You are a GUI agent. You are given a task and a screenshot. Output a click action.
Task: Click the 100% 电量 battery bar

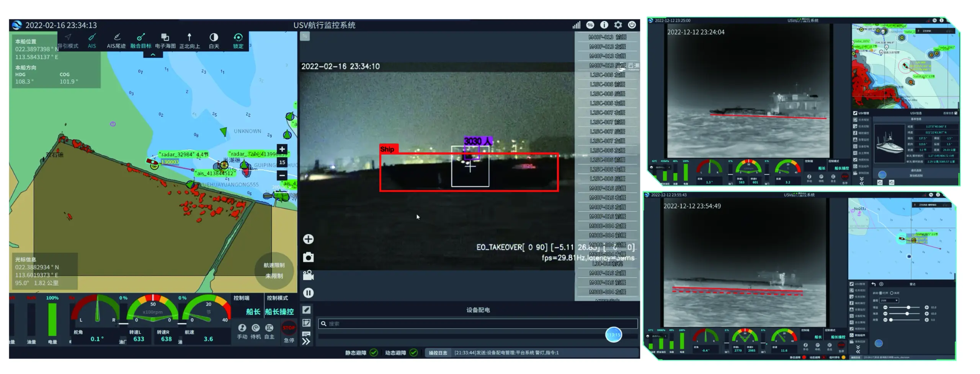(x=52, y=320)
